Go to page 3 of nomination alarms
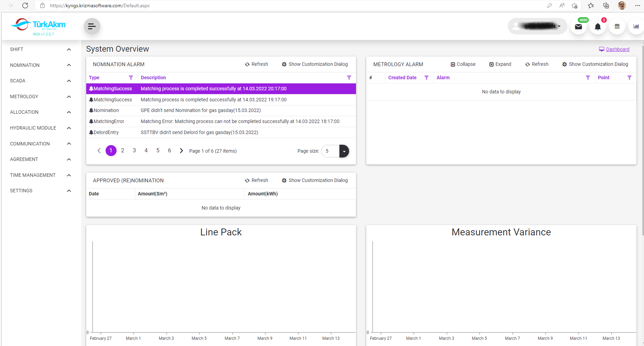 134,151
